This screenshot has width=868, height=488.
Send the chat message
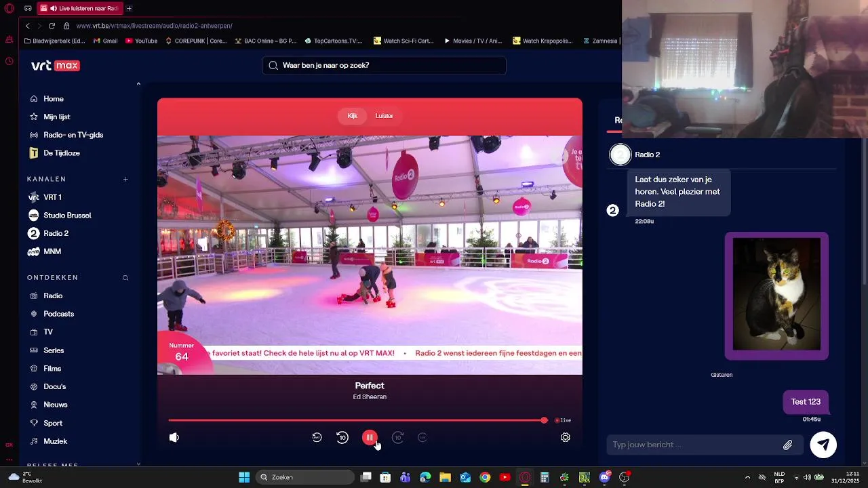click(x=823, y=445)
